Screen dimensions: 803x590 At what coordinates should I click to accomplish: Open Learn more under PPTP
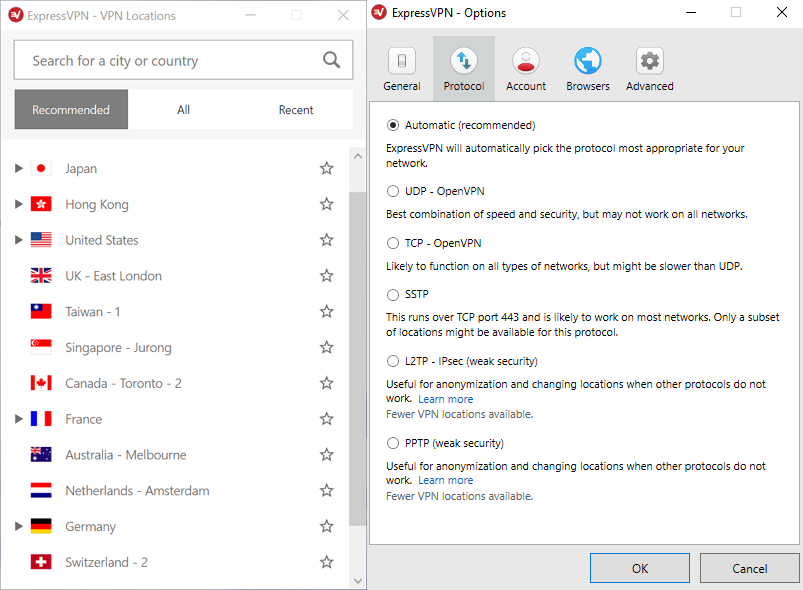coord(446,480)
